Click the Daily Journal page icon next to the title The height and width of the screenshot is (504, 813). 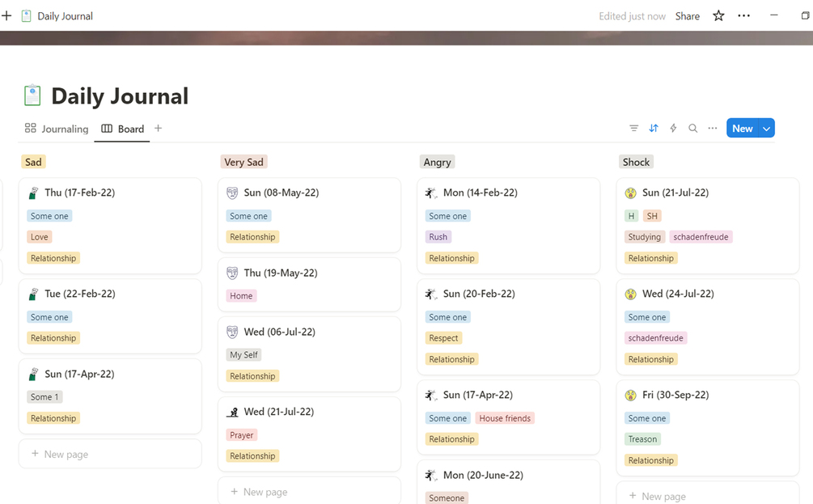coord(32,95)
